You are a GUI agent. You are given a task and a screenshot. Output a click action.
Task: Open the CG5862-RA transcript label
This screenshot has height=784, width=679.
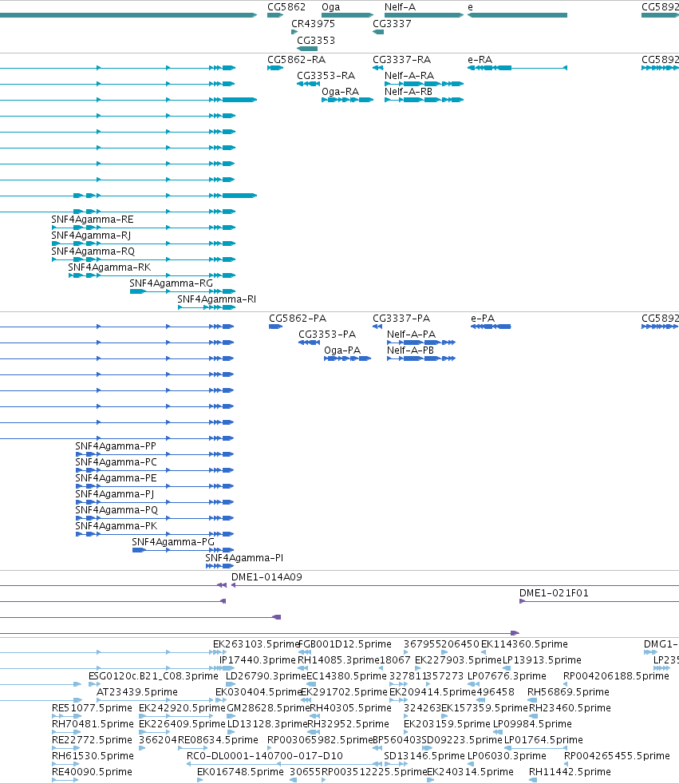tap(296, 60)
